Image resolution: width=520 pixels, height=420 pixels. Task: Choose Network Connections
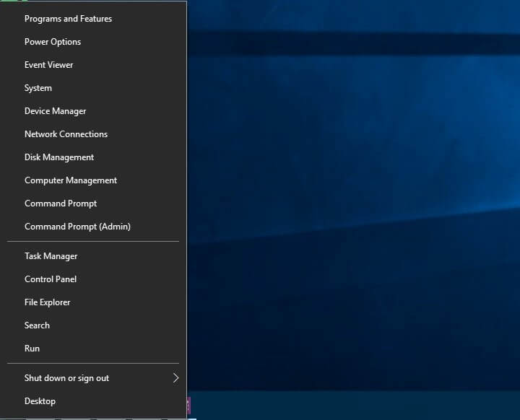66,134
